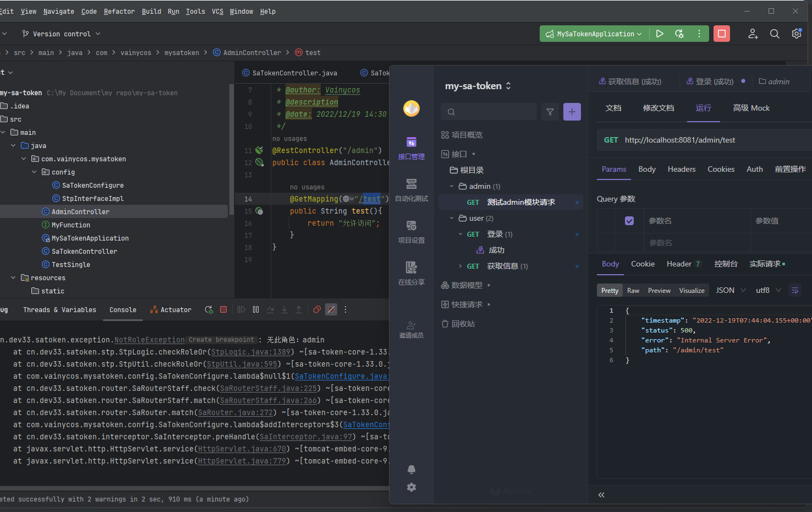Collapse the config package in project tree
The width and height of the screenshot is (812, 512).
click(x=34, y=172)
